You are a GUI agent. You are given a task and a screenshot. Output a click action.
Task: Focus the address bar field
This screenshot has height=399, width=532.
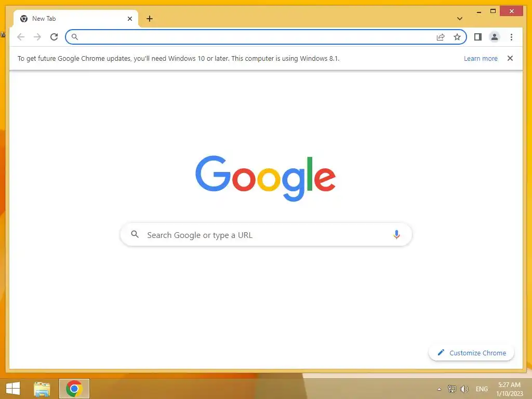click(265, 37)
